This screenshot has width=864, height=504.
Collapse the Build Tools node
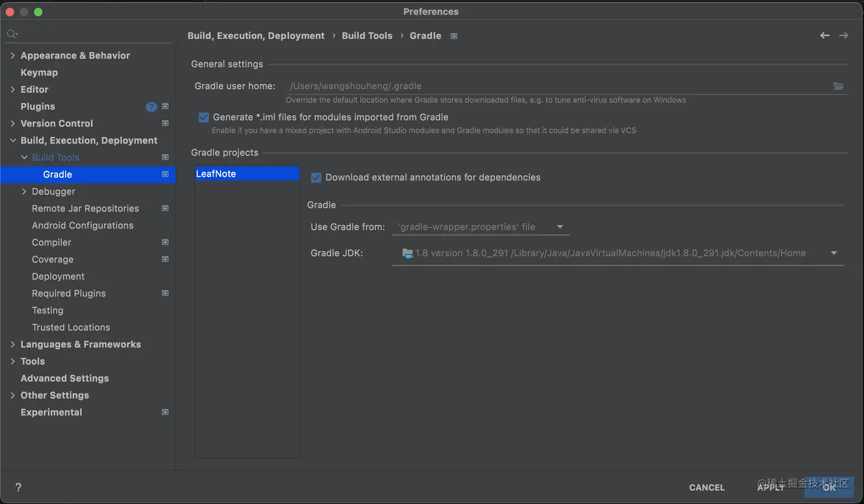click(x=24, y=157)
